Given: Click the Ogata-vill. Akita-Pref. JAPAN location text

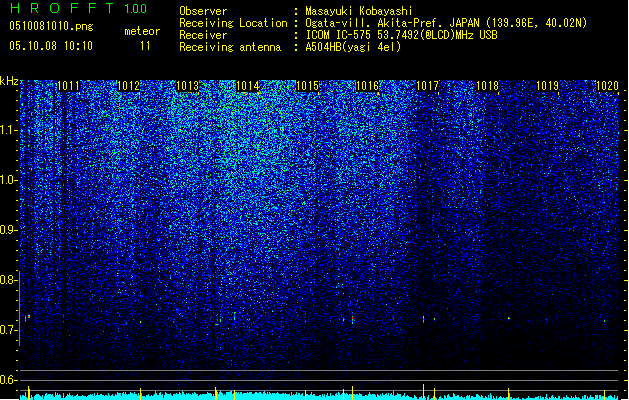Looking at the screenshot, I should click(x=446, y=23).
